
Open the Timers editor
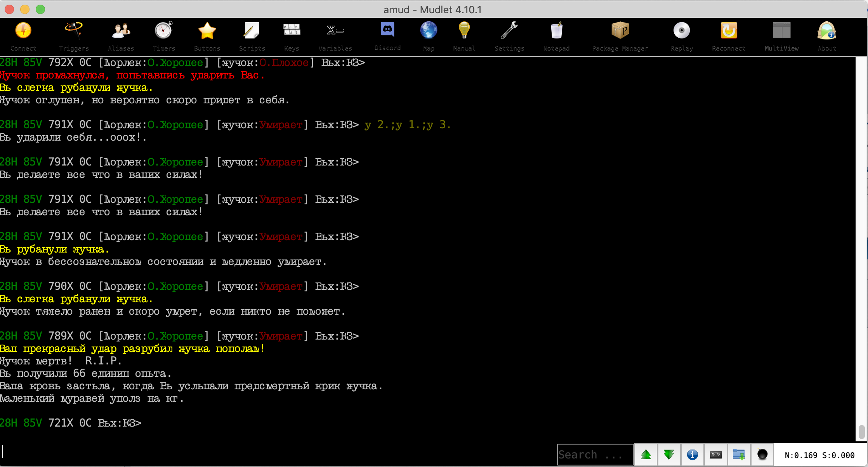(x=163, y=36)
